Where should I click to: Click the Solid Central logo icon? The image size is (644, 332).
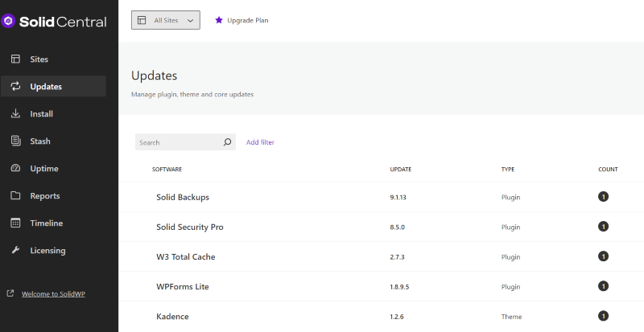coord(8,21)
